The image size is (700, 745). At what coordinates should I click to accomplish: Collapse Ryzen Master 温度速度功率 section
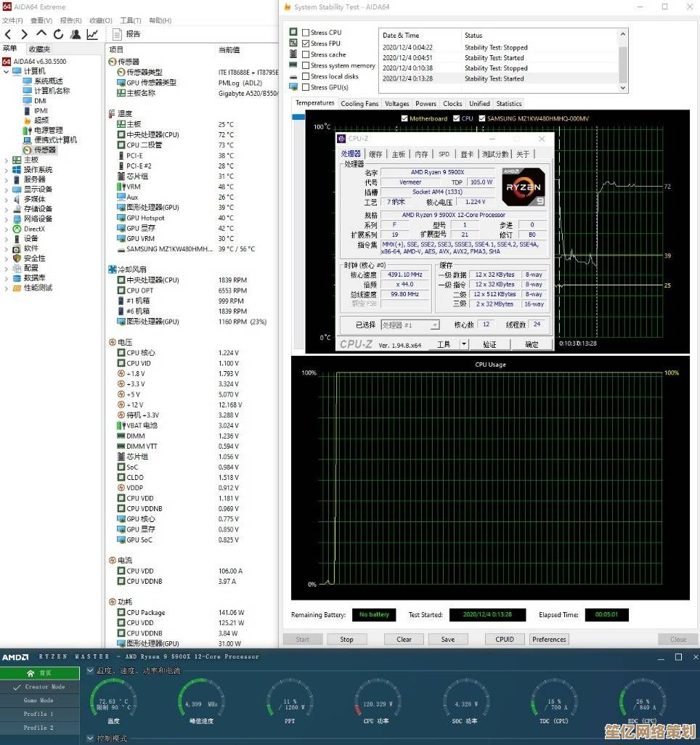pyautogui.click(x=90, y=670)
